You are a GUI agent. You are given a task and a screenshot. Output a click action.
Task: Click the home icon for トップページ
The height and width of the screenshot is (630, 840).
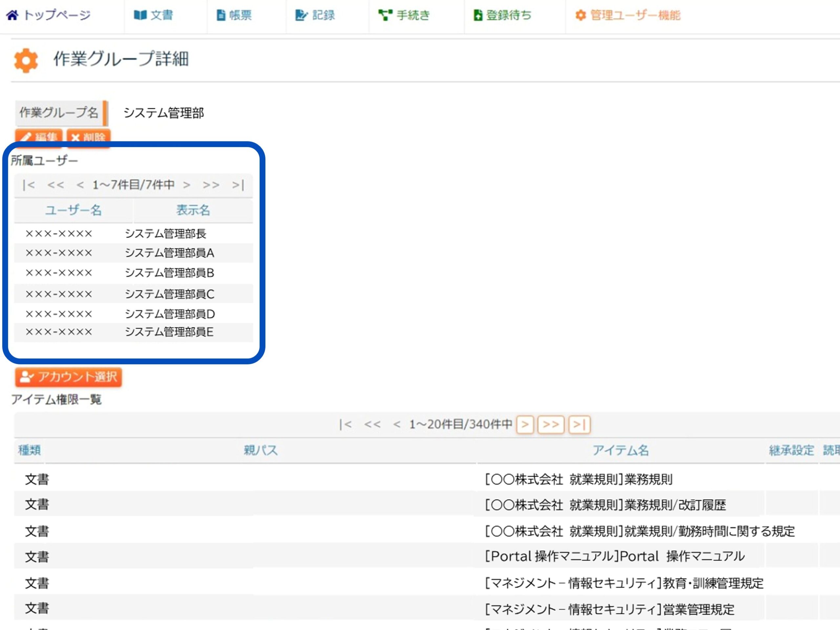12,15
